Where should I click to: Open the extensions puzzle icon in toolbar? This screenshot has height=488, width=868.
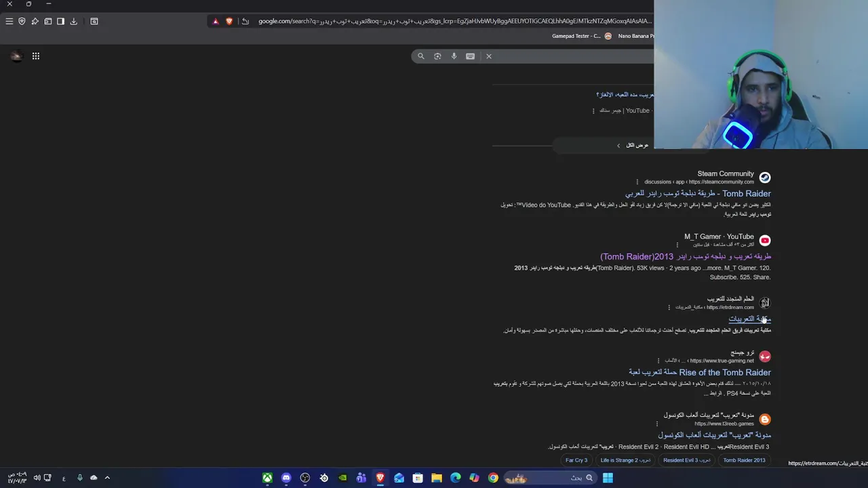coord(35,21)
